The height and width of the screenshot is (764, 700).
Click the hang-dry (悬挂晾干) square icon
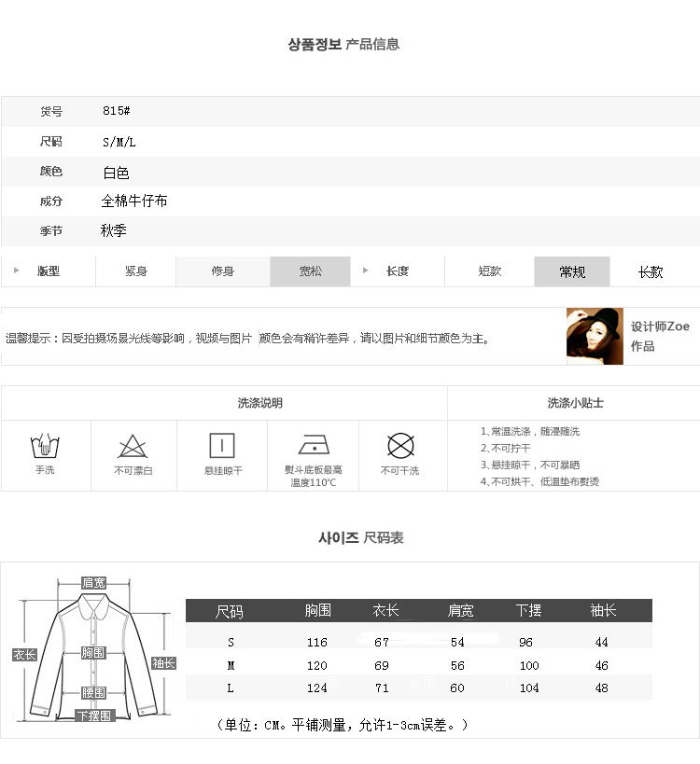(x=222, y=445)
